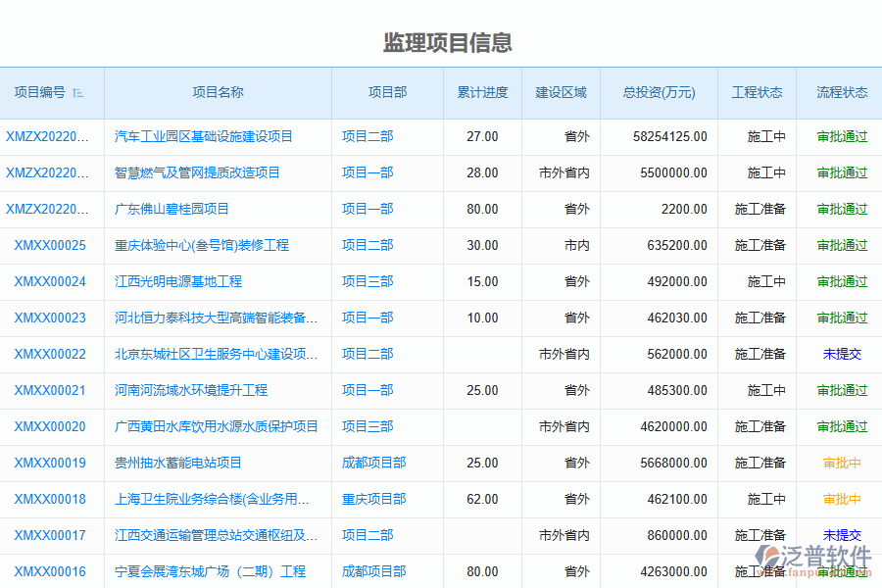Click the 工程状态 column header
The image size is (882, 588).
pyautogui.click(x=757, y=93)
